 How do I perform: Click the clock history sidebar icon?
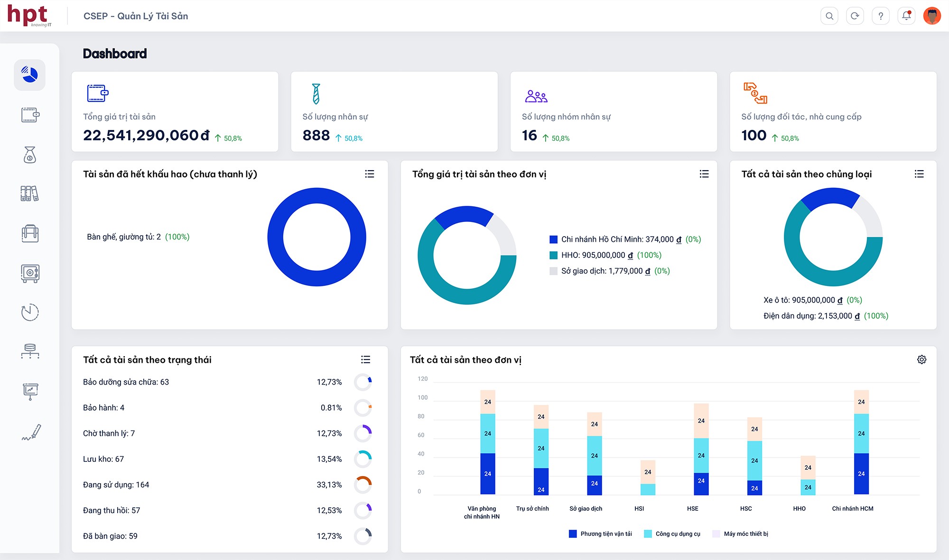click(30, 312)
